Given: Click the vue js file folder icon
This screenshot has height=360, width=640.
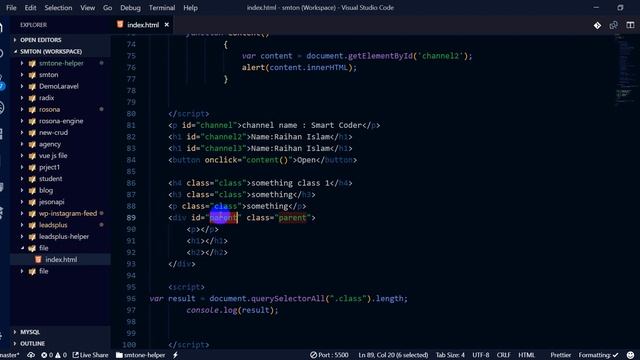Looking at the screenshot, I should 32,156.
